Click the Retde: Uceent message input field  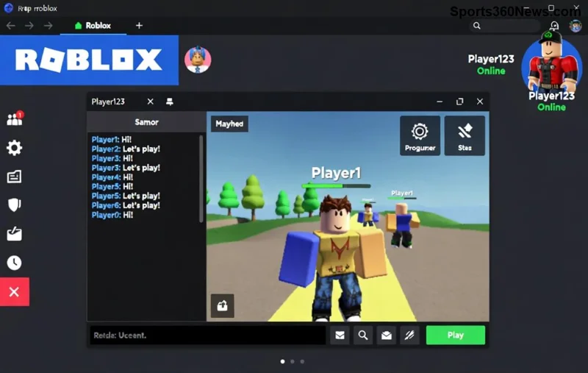pos(208,335)
